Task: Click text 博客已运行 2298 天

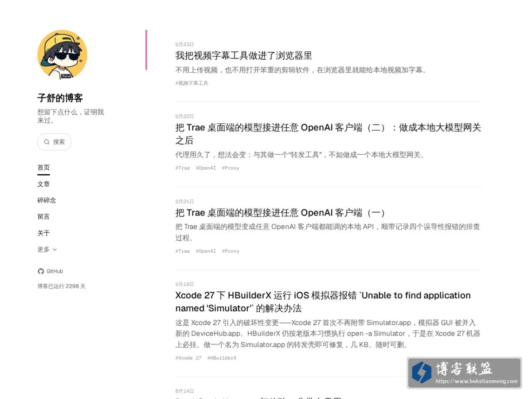Action: click(x=61, y=286)
